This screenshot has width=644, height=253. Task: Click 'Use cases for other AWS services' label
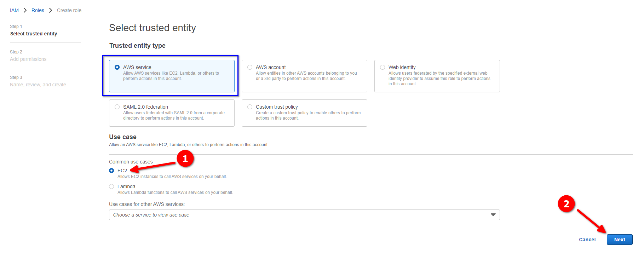[x=147, y=204]
